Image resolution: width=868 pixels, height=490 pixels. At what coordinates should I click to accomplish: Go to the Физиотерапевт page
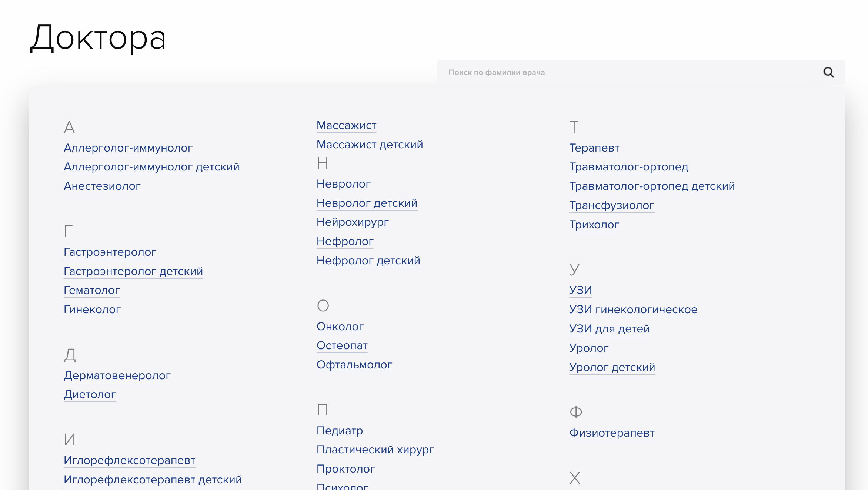click(x=612, y=433)
